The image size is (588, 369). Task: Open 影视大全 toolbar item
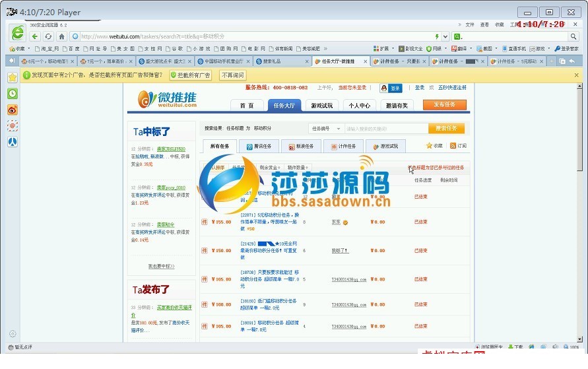(410, 48)
